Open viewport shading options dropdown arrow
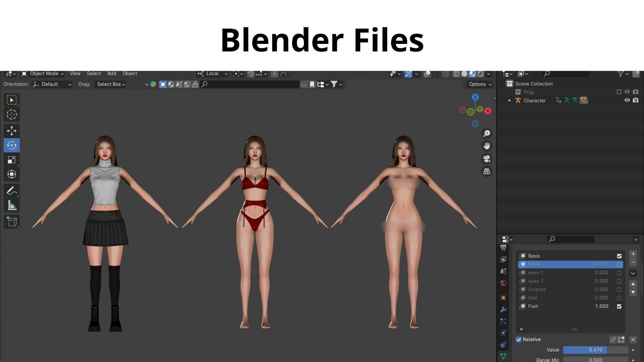Viewport: 644px width, 362px height. pos(489,74)
